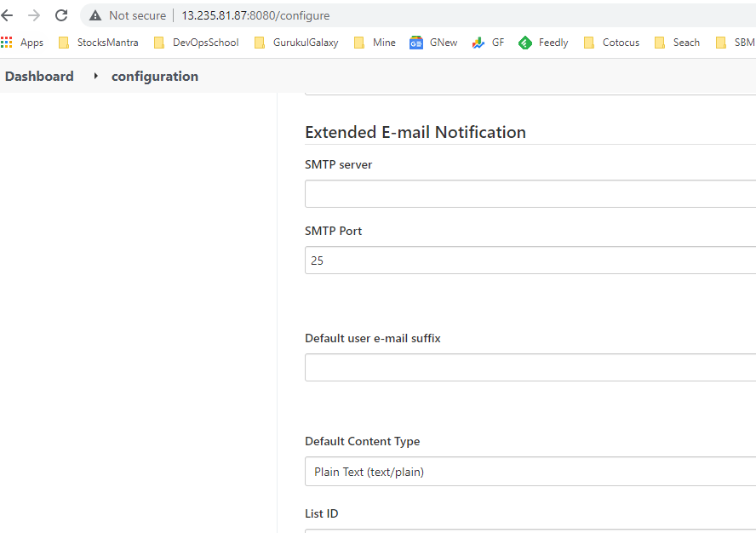
Task: Click the browser forward arrow
Action: pos(34,15)
